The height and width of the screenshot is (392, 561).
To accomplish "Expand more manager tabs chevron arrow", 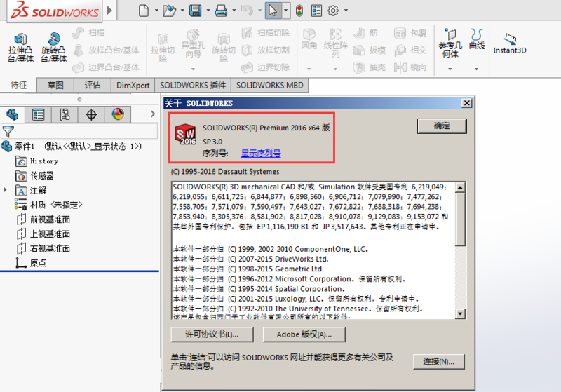I will pos(153,114).
